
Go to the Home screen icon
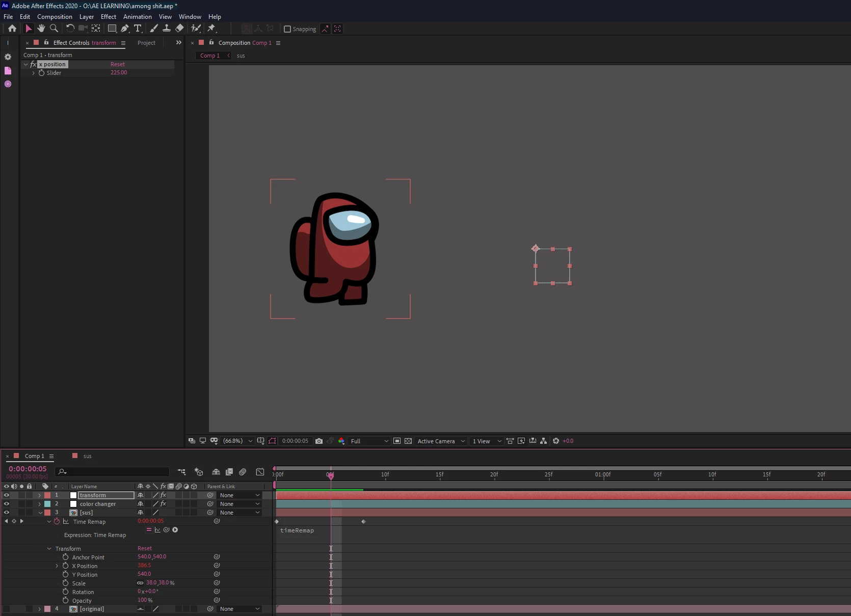pyautogui.click(x=12, y=29)
